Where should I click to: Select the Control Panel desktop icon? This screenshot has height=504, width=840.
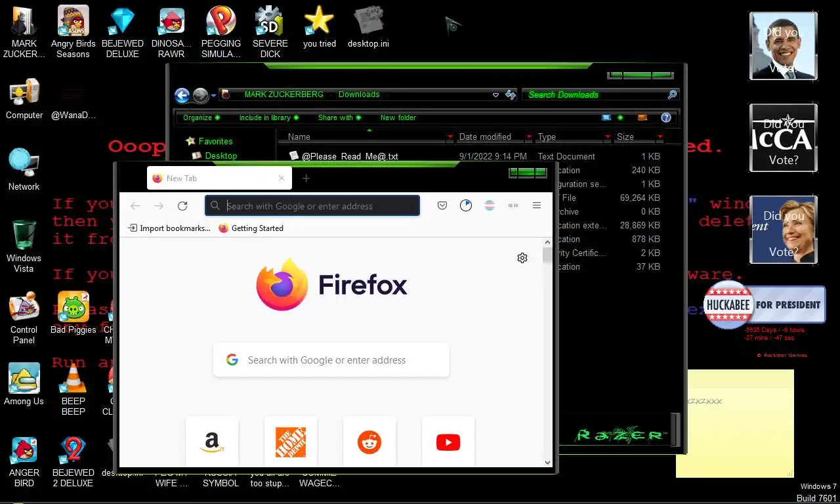[x=24, y=318]
